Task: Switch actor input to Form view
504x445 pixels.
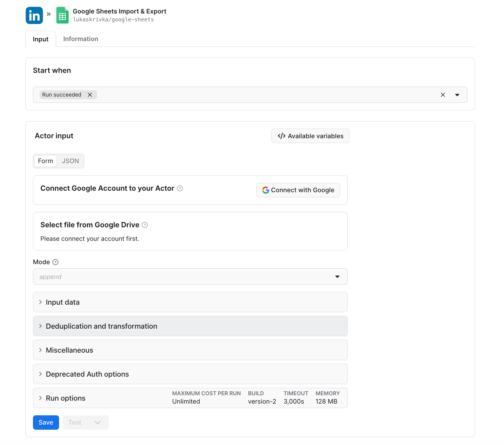Action: tap(46, 161)
